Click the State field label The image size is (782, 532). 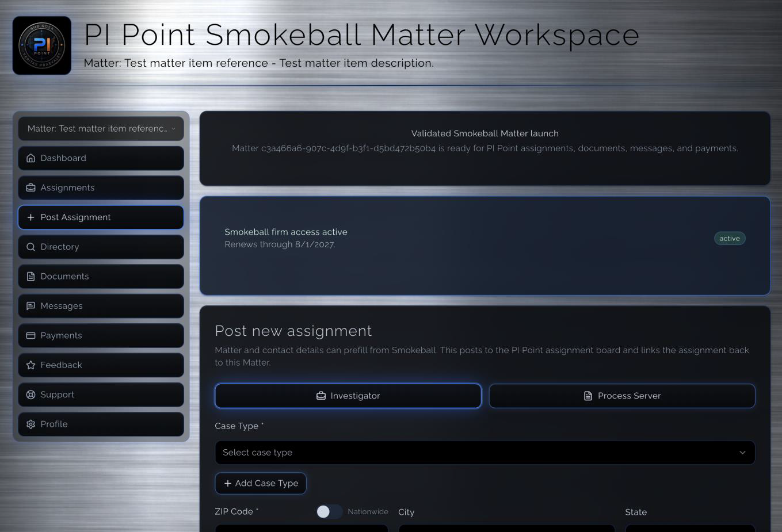click(x=636, y=512)
